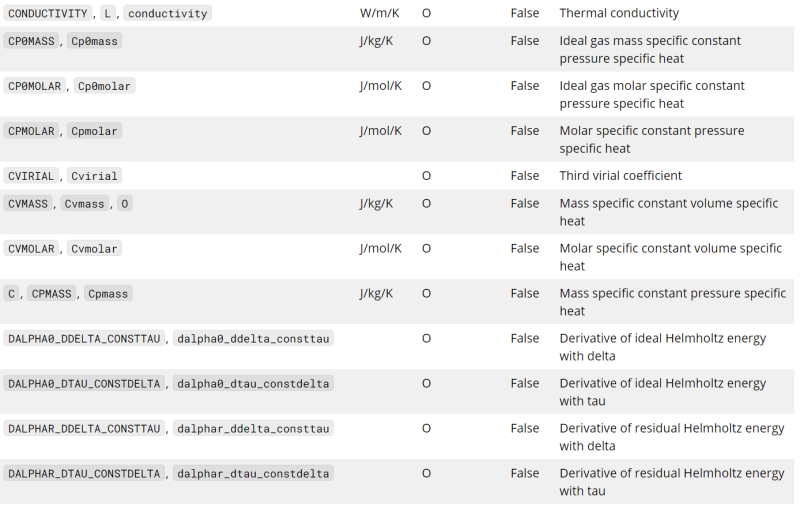This screenshot has width=800, height=508.
Task: Click the W/m/K units cell
Action: (377, 14)
